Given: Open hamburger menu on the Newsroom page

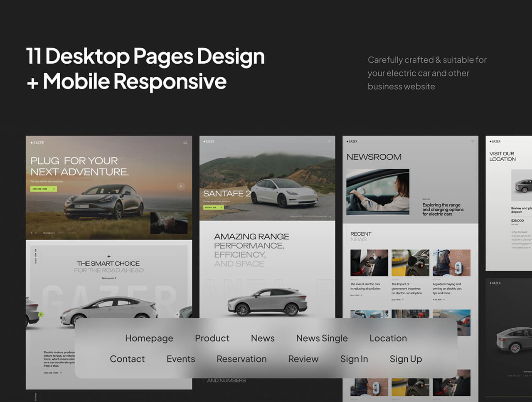Looking at the screenshot, I should [473, 141].
